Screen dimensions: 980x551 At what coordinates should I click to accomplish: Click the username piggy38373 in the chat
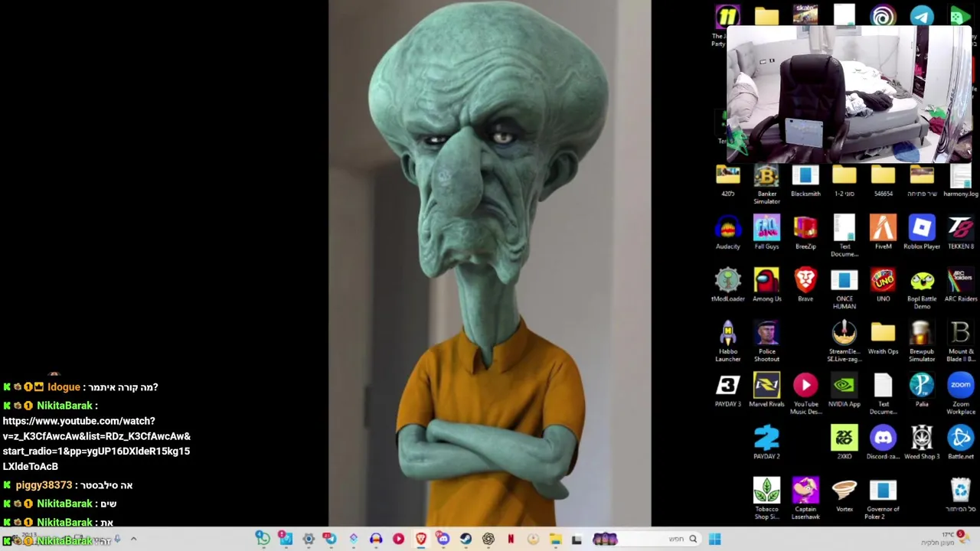44,485
